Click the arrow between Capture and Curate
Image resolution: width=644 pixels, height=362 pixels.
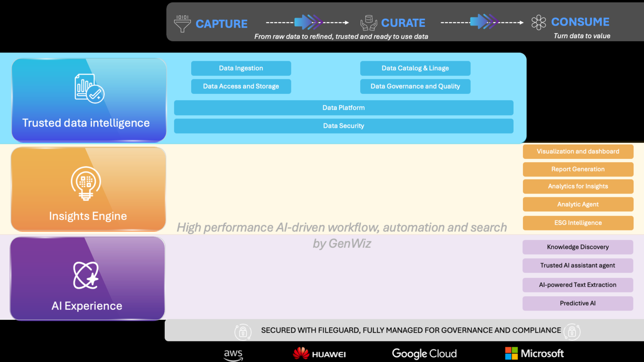[x=307, y=22]
